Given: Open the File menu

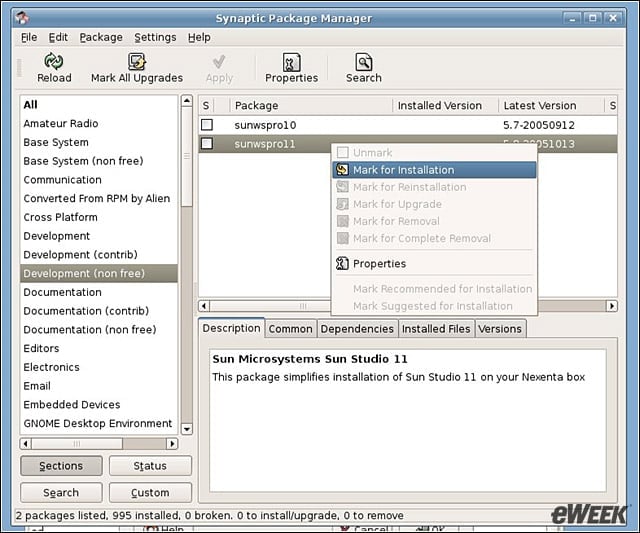Looking at the screenshot, I should click(x=29, y=37).
